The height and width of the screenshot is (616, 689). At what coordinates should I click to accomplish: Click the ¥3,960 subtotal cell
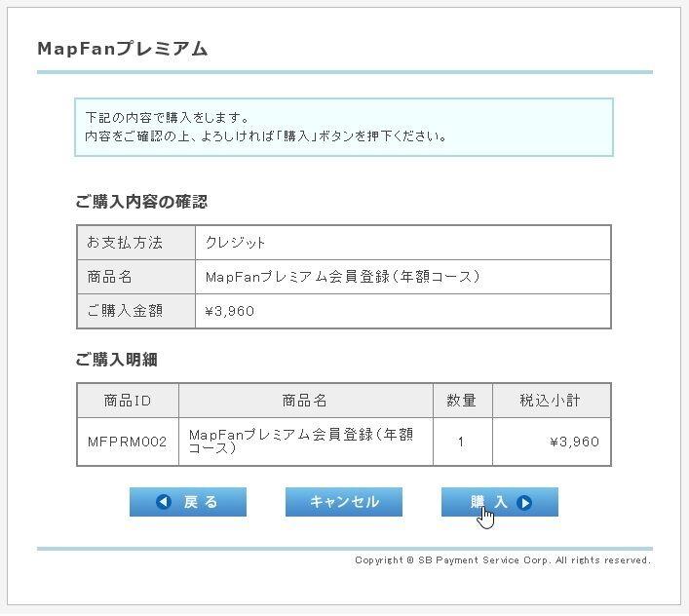pyautogui.click(x=552, y=442)
